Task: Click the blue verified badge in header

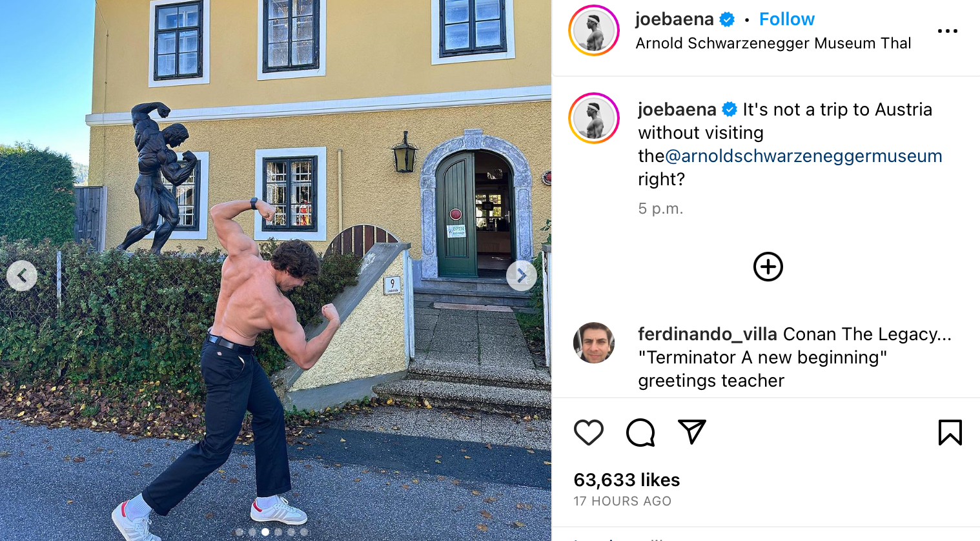Action: coord(727,20)
